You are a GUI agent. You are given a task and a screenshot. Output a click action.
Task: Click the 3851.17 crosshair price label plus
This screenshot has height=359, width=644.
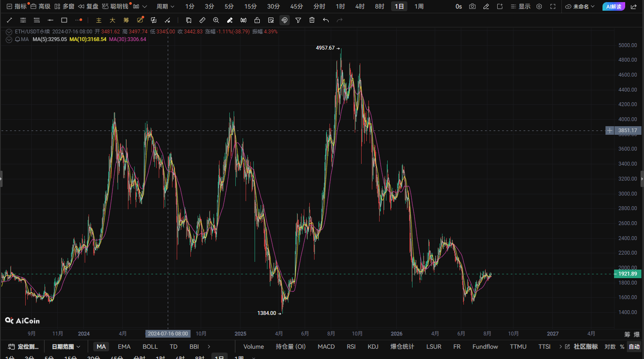(x=610, y=131)
